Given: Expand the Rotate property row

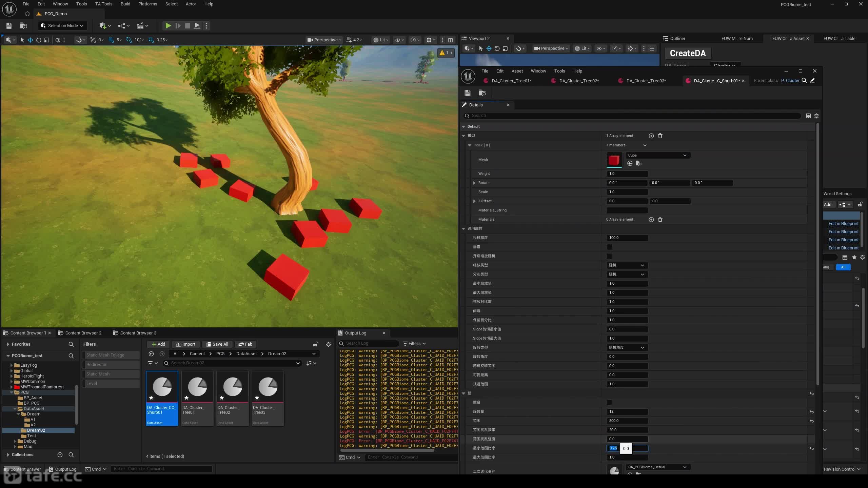Looking at the screenshot, I should click(474, 183).
